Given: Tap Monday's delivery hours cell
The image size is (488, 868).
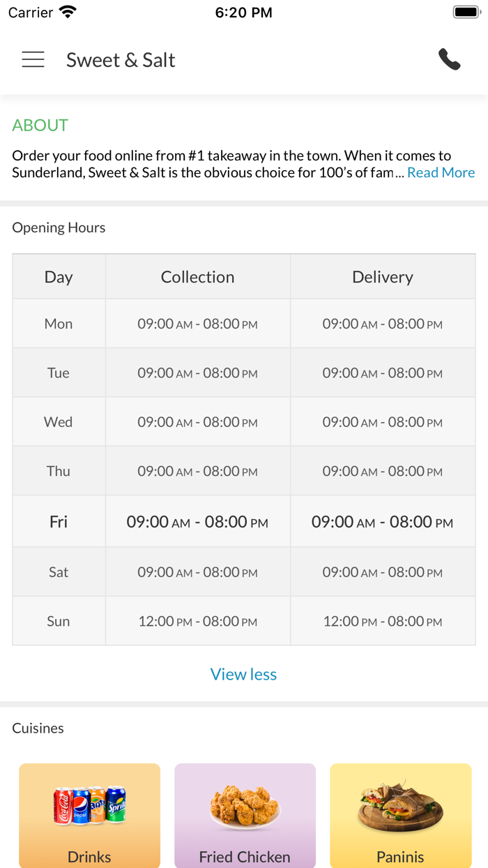Looking at the screenshot, I should pyautogui.click(x=382, y=324).
